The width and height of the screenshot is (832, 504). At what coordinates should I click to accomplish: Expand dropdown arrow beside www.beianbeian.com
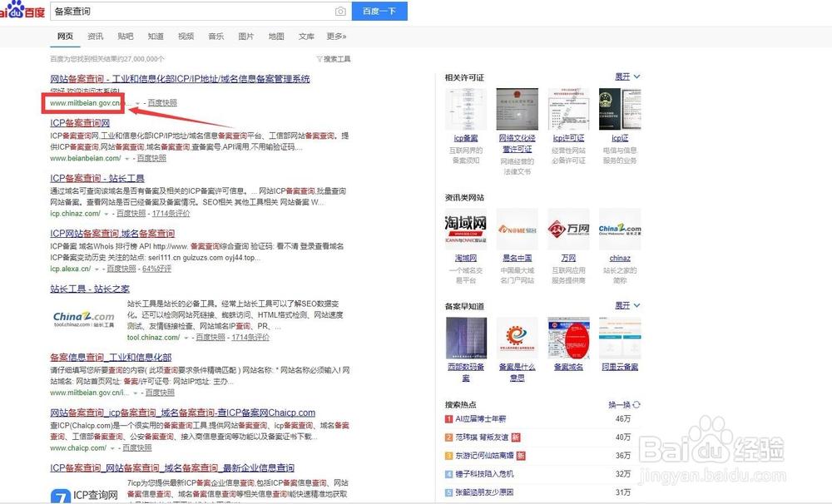[126, 159]
